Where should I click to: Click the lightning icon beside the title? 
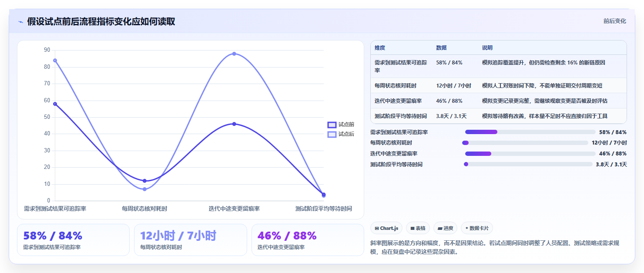pyautogui.click(x=20, y=22)
